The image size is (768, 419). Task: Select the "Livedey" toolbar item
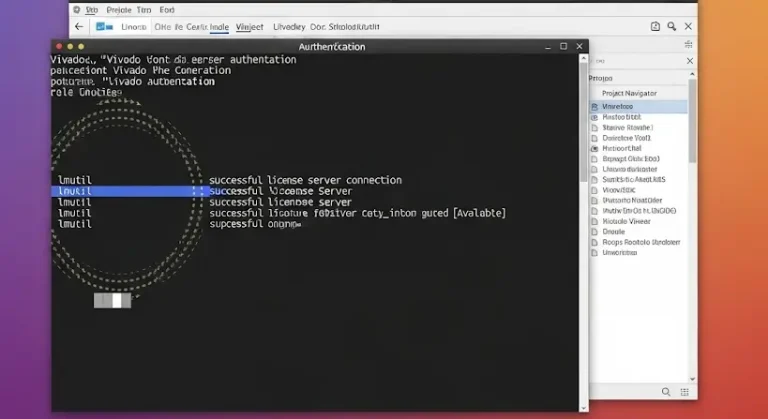289,27
